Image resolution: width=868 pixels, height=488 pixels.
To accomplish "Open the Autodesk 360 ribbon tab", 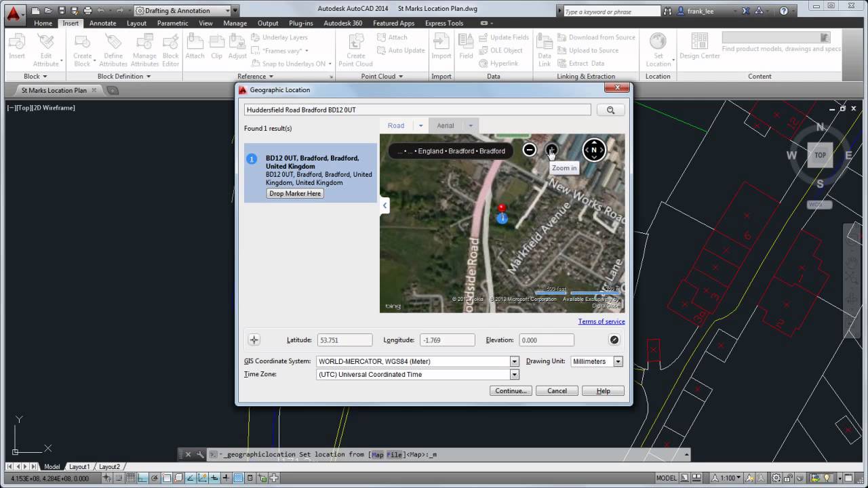I will [342, 23].
